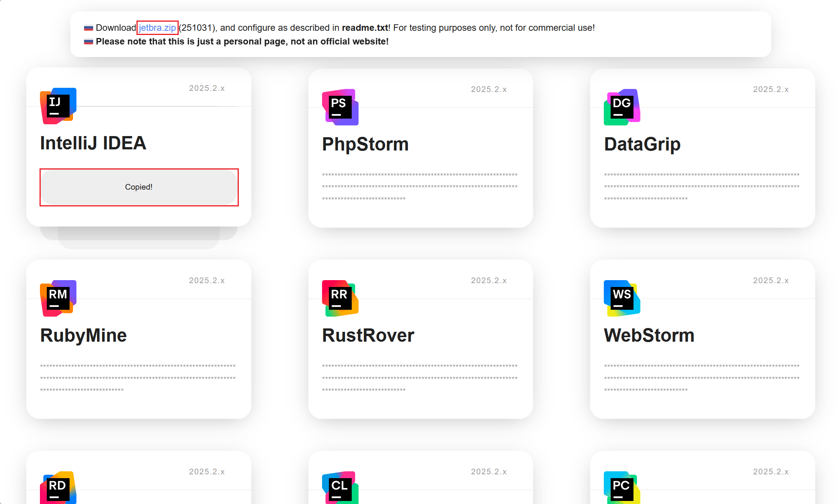Open the jetbra.zip download link
Image resolution: width=838 pixels, height=504 pixels.
tap(157, 28)
